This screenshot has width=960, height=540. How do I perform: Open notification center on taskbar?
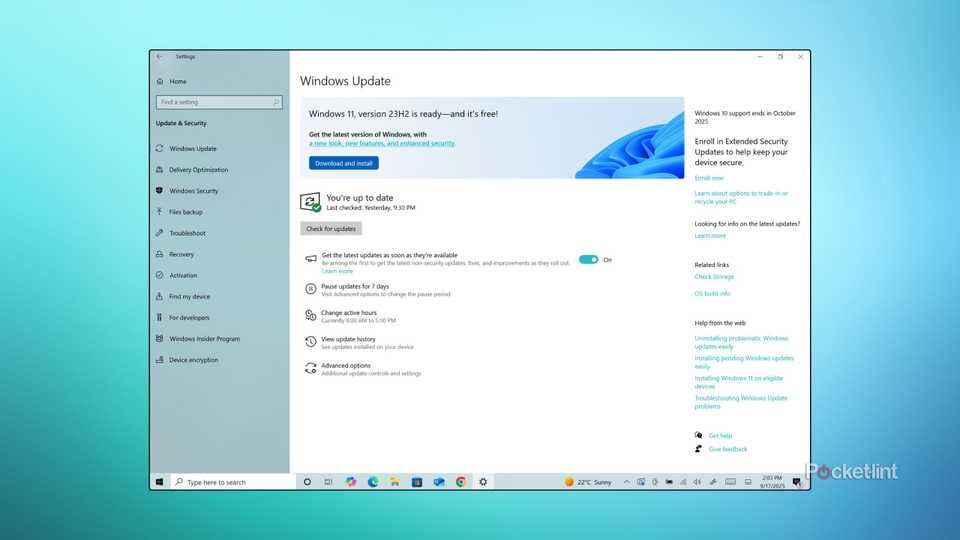[x=797, y=482]
